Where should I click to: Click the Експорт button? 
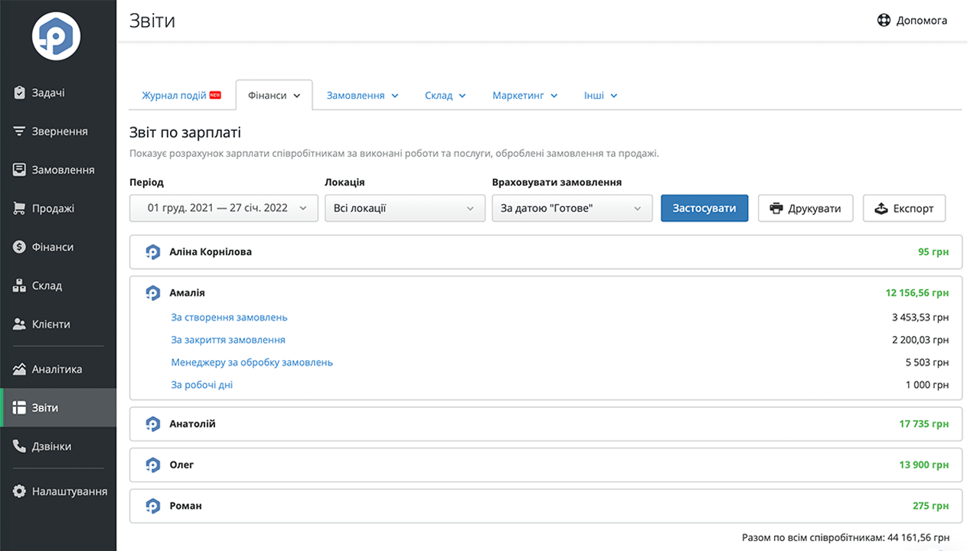click(x=904, y=208)
